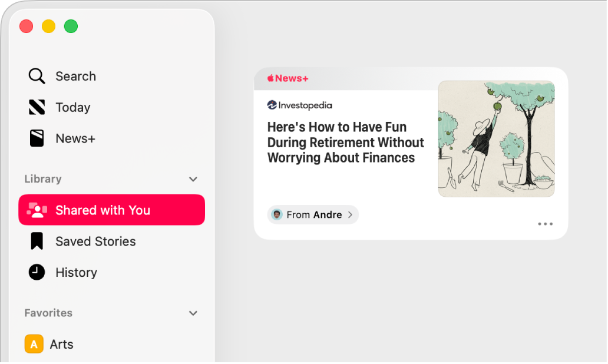
Task: Collapse the Favorites section
Action: pyautogui.click(x=193, y=313)
